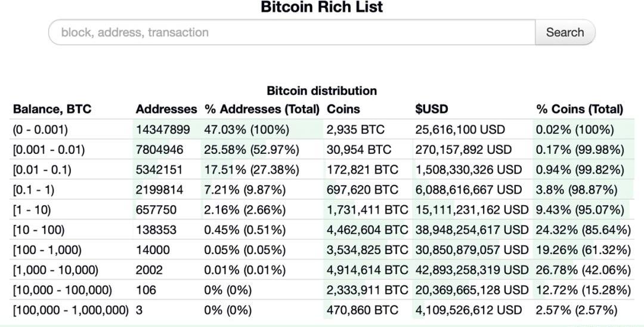The image size is (644, 327).
Task: Select the [0.001 - 0.01) balance row
Action: (x=322, y=150)
